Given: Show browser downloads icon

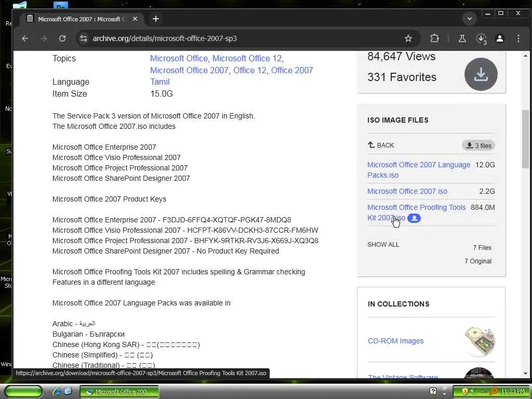Looking at the screenshot, I should click(x=481, y=38).
